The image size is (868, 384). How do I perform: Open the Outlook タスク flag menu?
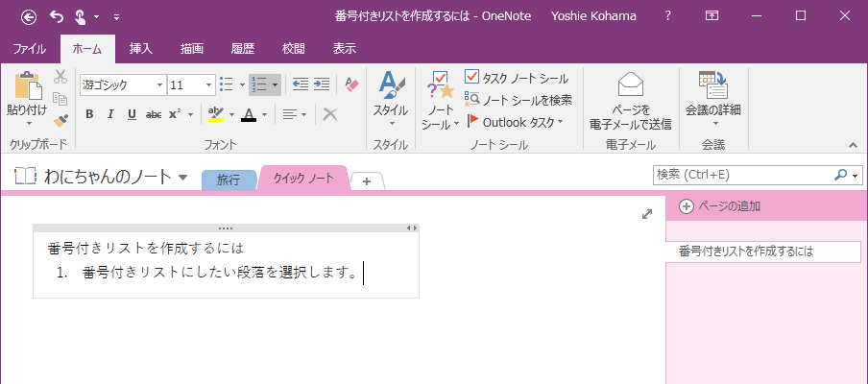[515, 122]
